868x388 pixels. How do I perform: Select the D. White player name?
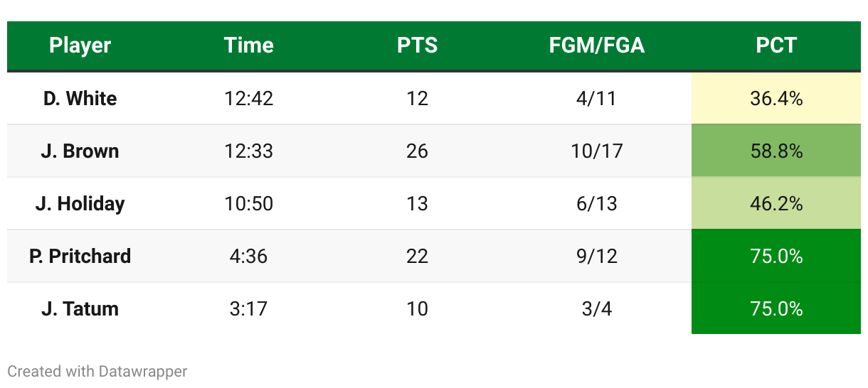point(80,98)
